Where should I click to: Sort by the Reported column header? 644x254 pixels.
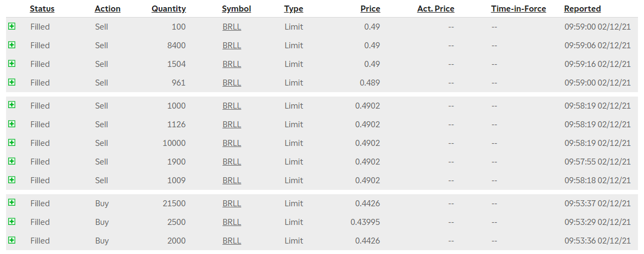click(582, 9)
